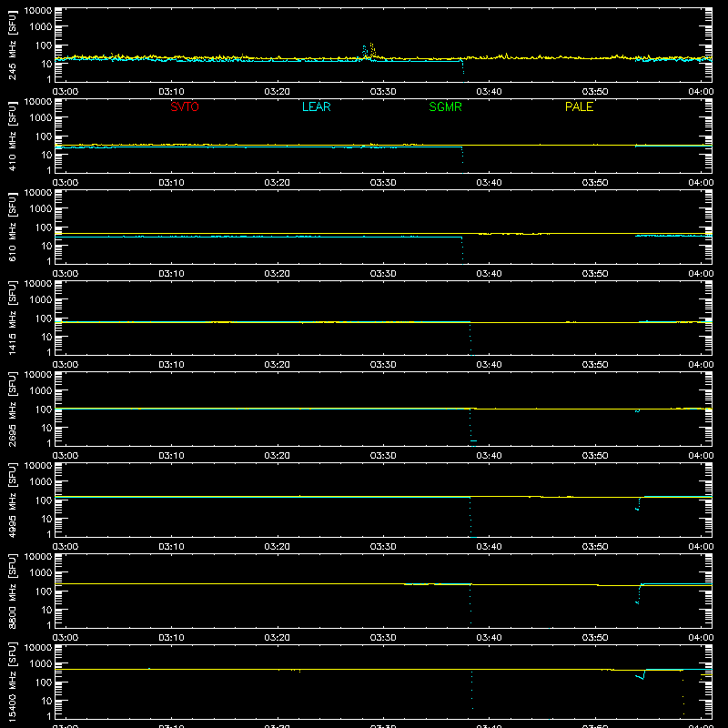Click the 100 y-axis value on 610 MHz panel
This screenshot has width=728, height=728.
point(44,227)
